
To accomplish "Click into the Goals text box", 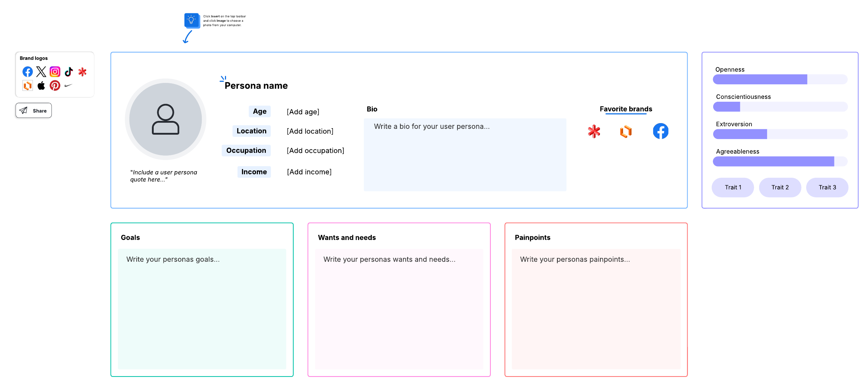I will coord(202,308).
